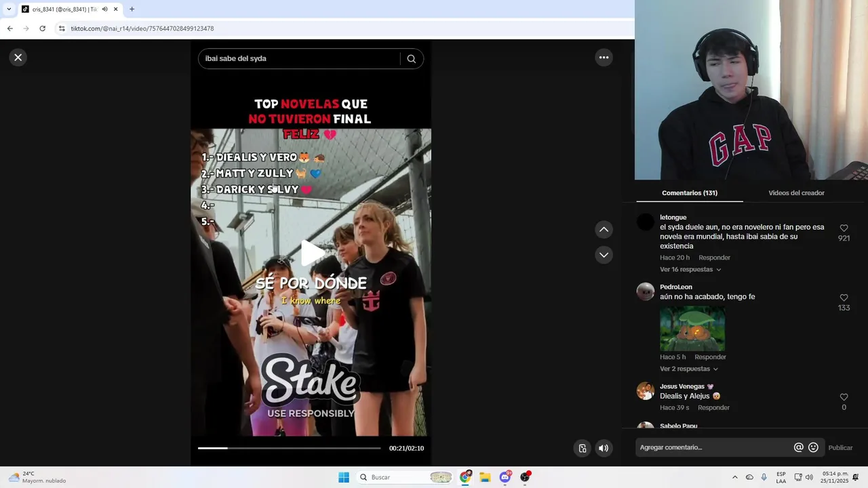868x488 pixels.
Task: Open the emoji picker in comment box
Action: pos(813,447)
